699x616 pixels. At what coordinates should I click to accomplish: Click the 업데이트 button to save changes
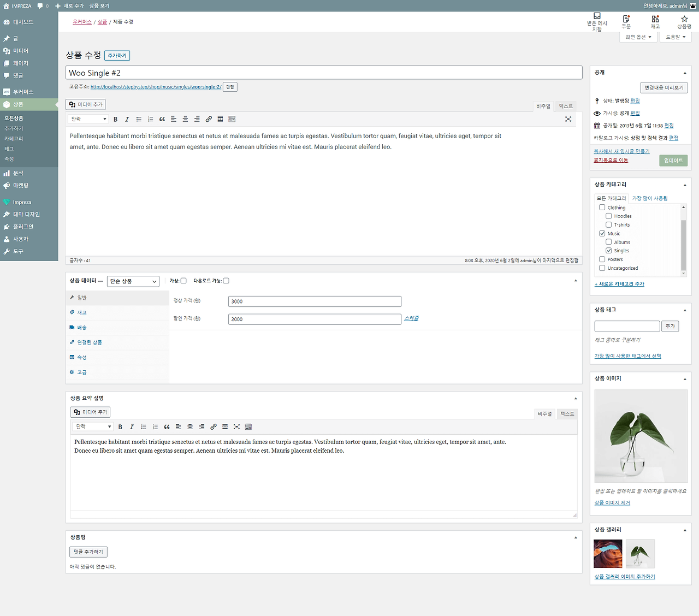tap(673, 160)
